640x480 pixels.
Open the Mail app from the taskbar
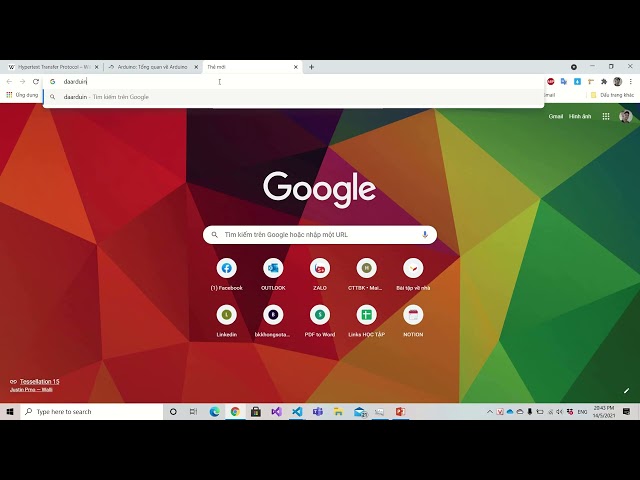tap(360, 412)
